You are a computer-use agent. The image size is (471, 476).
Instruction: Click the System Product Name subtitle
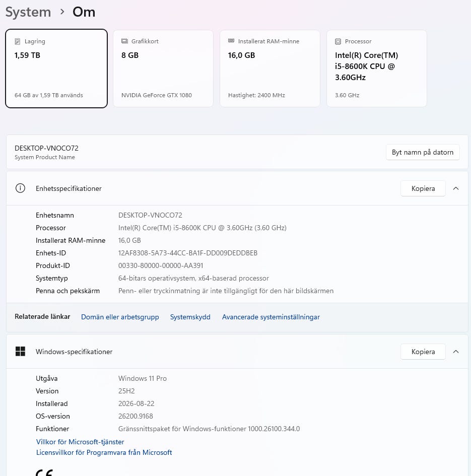point(45,157)
